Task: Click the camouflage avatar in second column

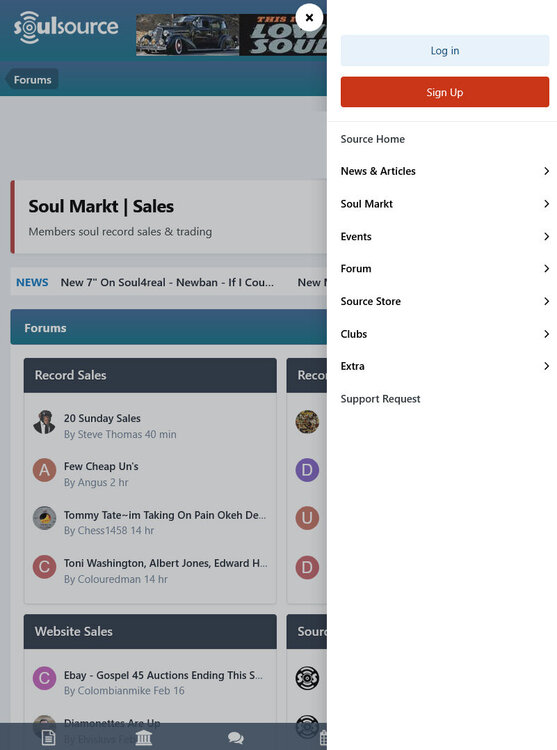Action: pos(307,422)
